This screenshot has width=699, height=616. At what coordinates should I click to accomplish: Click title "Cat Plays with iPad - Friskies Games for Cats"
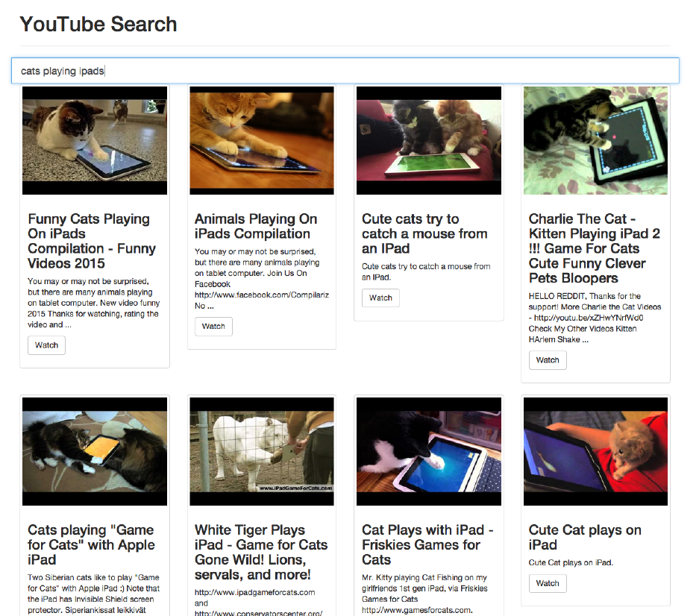(x=427, y=544)
